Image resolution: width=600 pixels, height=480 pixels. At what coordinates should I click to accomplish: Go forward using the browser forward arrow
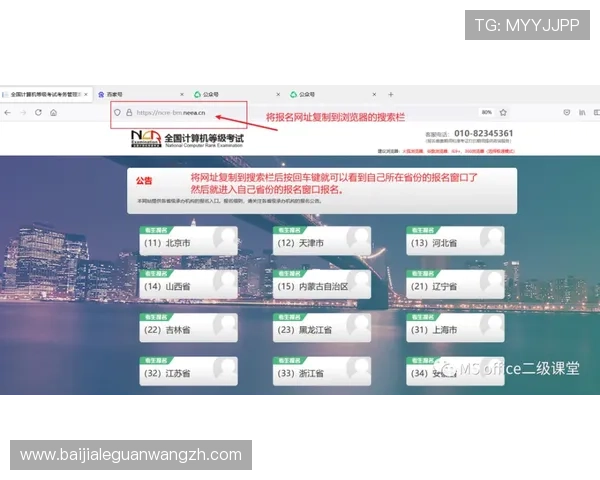coord(23,113)
